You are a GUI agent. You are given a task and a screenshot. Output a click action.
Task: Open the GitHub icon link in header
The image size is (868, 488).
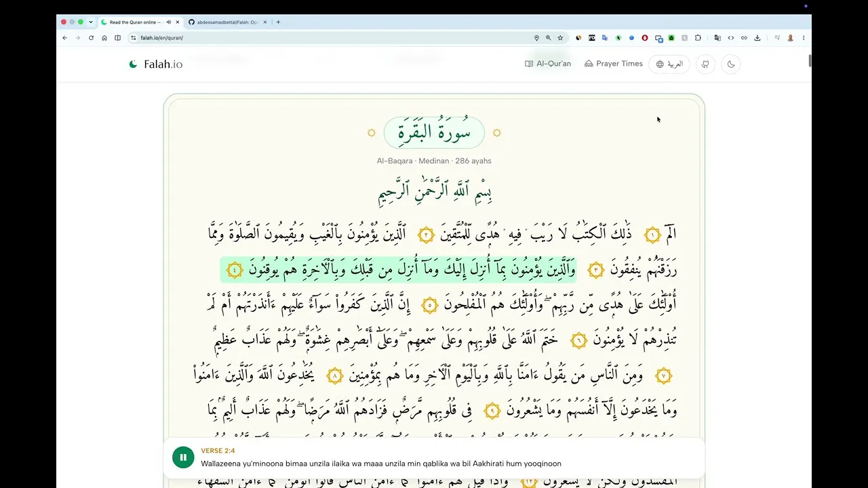click(705, 64)
